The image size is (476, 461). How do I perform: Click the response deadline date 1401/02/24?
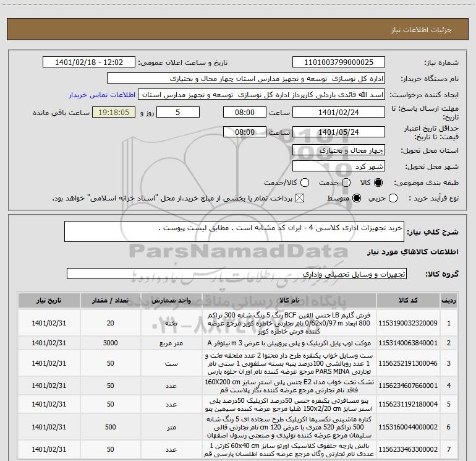[x=339, y=112]
